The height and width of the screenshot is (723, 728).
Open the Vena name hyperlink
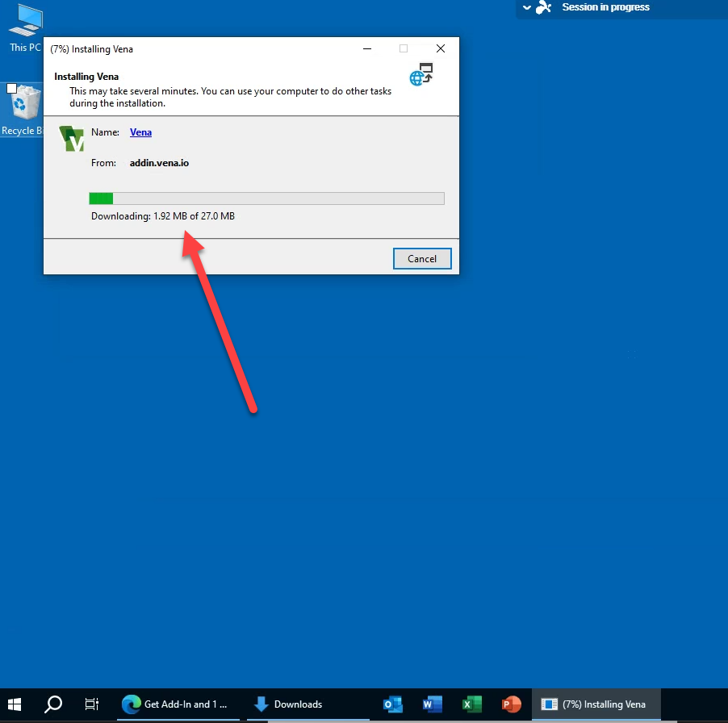coord(140,132)
